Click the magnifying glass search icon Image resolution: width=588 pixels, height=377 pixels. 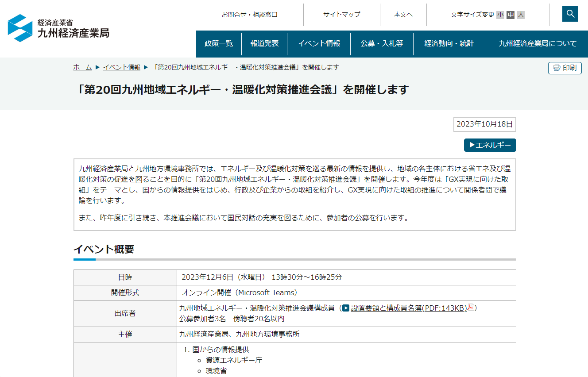point(570,14)
